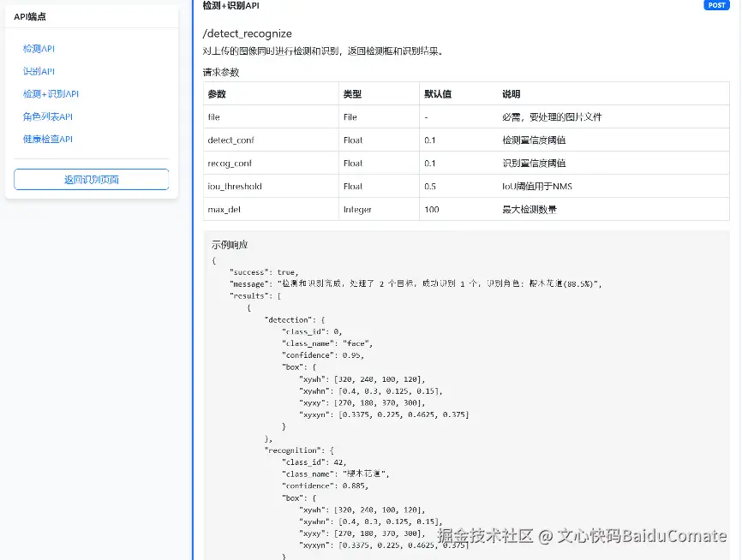Image resolution: width=742 pixels, height=560 pixels.
Task: Click the API端点 sidebar heading
Action: point(30,16)
